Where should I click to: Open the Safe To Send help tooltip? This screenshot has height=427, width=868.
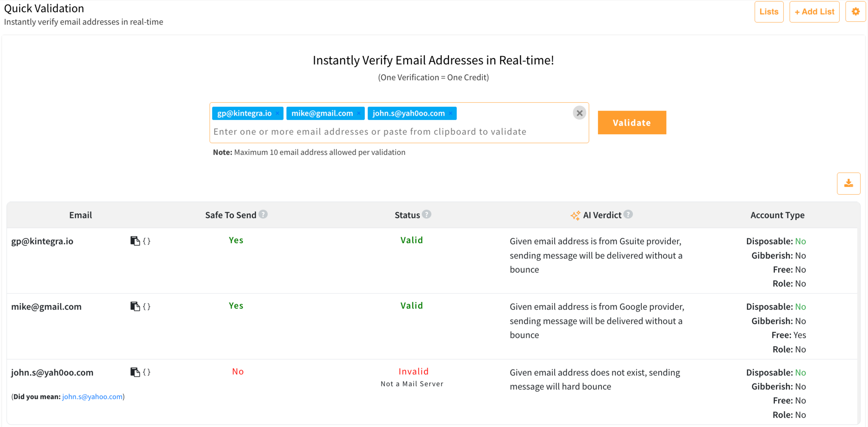263,214
